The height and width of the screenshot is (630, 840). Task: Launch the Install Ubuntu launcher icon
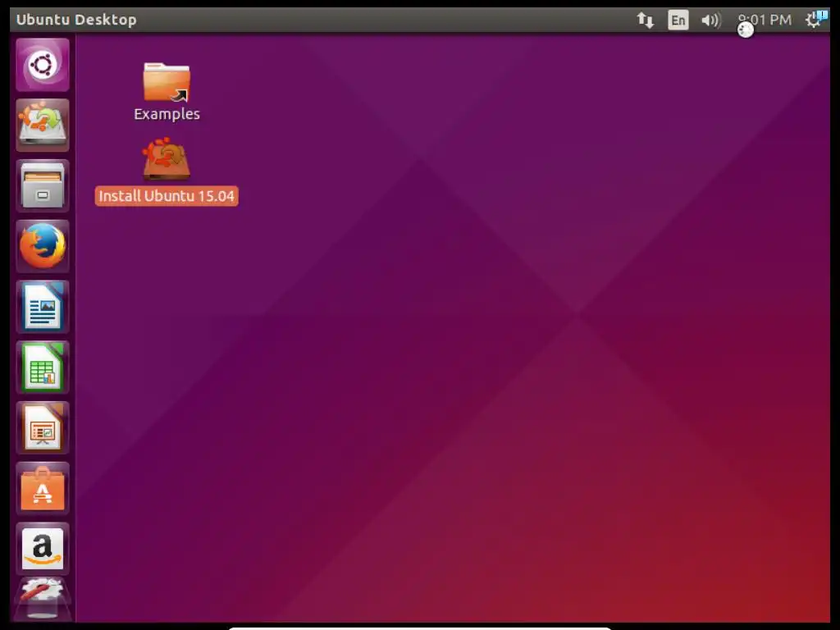pyautogui.click(x=43, y=125)
